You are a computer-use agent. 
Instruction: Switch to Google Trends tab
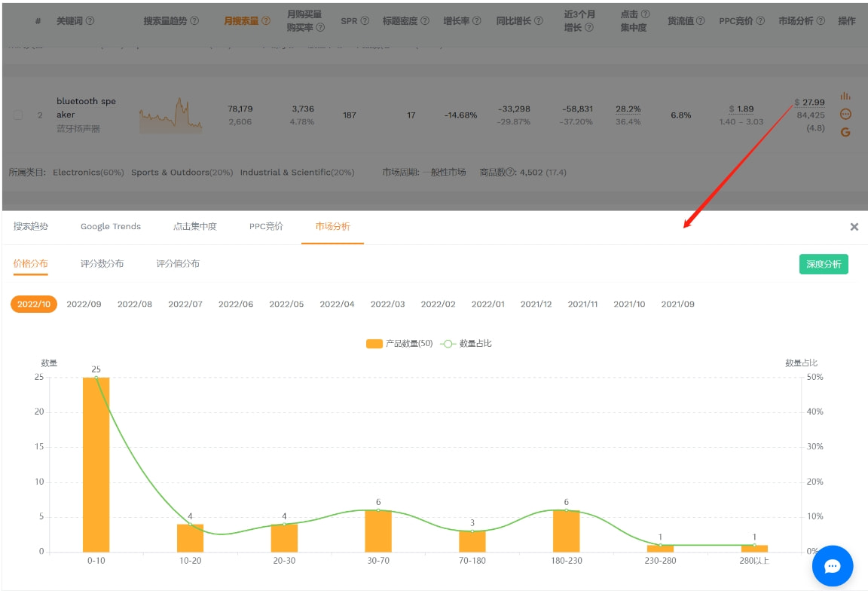(x=111, y=227)
